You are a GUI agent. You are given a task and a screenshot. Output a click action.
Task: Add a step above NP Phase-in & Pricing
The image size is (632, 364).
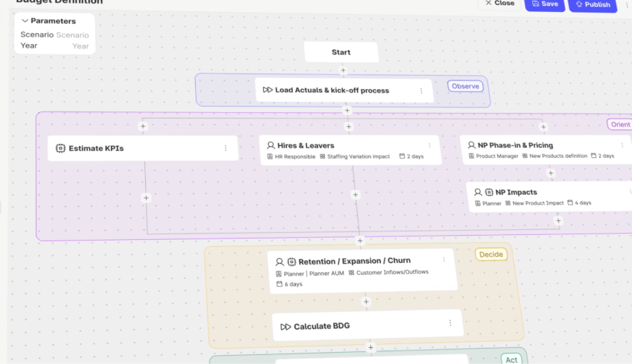point(544,127)
